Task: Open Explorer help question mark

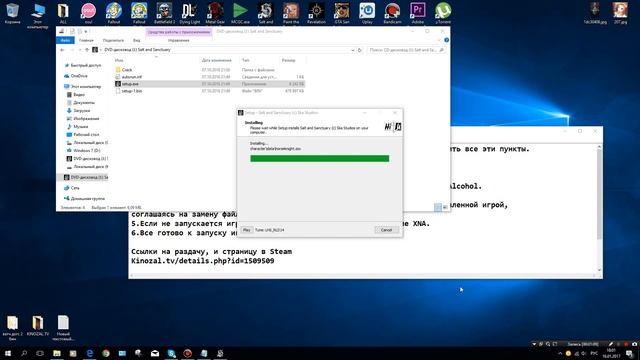Action: pyautogui.click(x=447, y=40)
